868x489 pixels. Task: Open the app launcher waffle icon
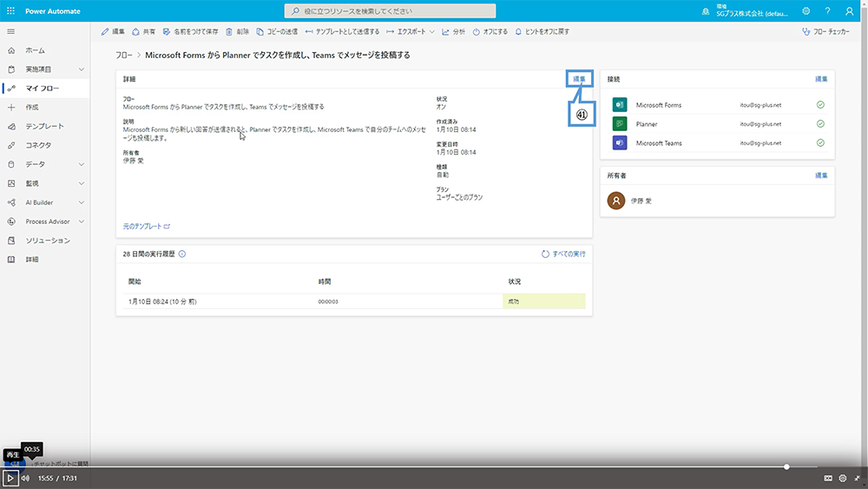[10, 11]
